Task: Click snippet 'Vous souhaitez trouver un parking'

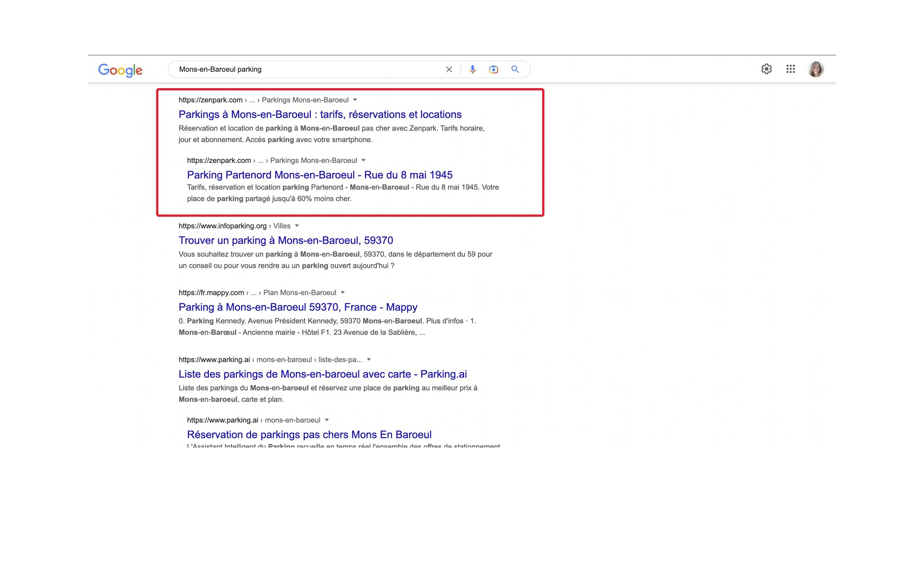Action: [x=335, y=260]
